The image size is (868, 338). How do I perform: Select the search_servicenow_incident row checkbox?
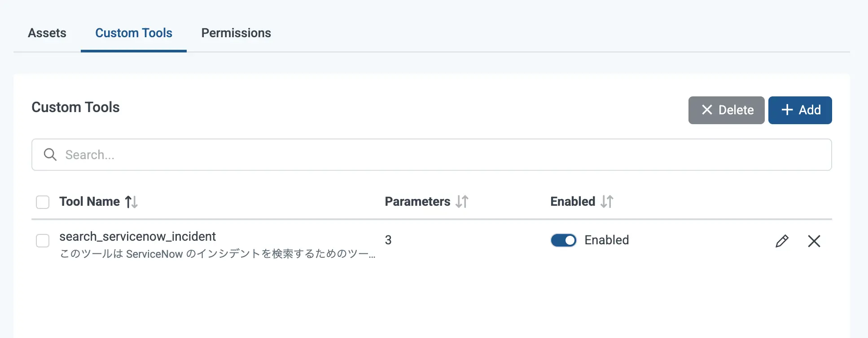(x=43, y=241)
